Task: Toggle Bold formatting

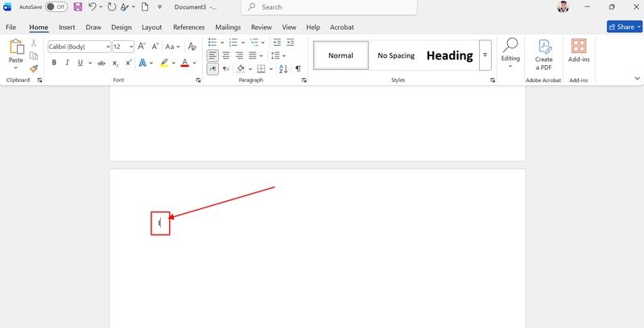Action: point(54,63)
